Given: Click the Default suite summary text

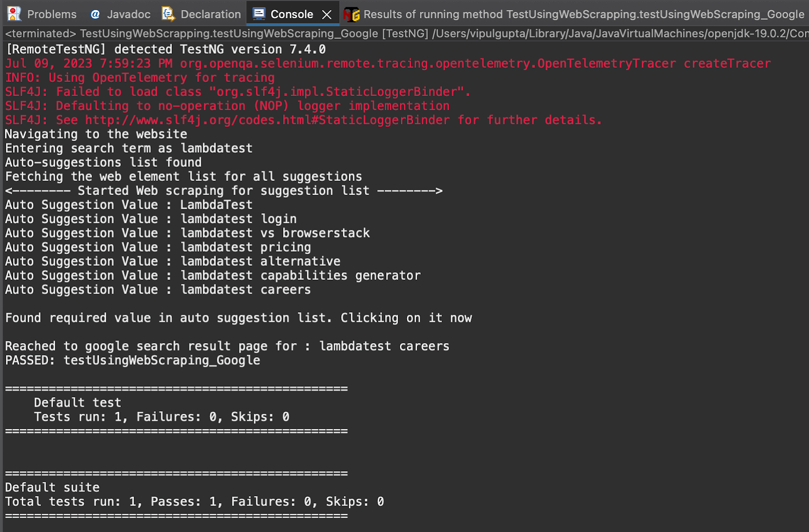Looking at the screenshot, I should pos(52,487).
